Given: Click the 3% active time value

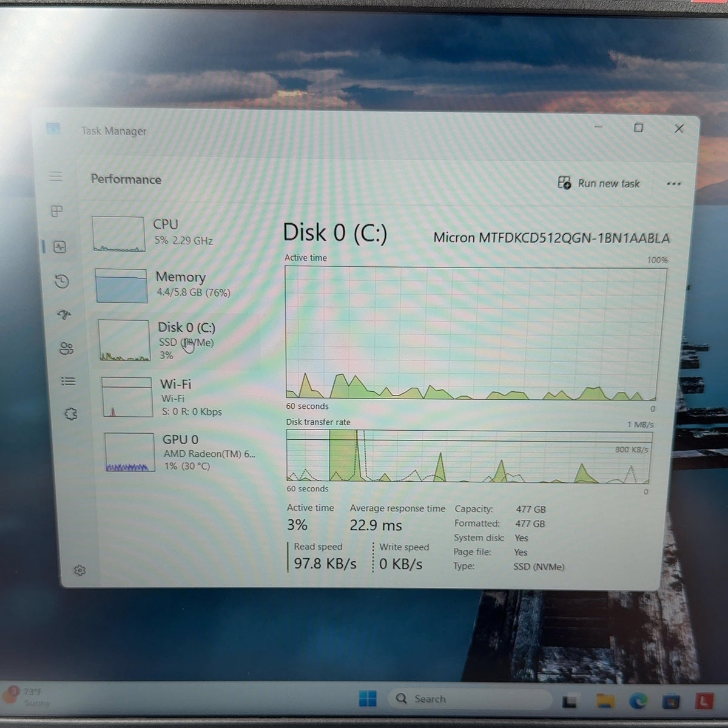Looking at the screenshot, I should click(297, 525).
